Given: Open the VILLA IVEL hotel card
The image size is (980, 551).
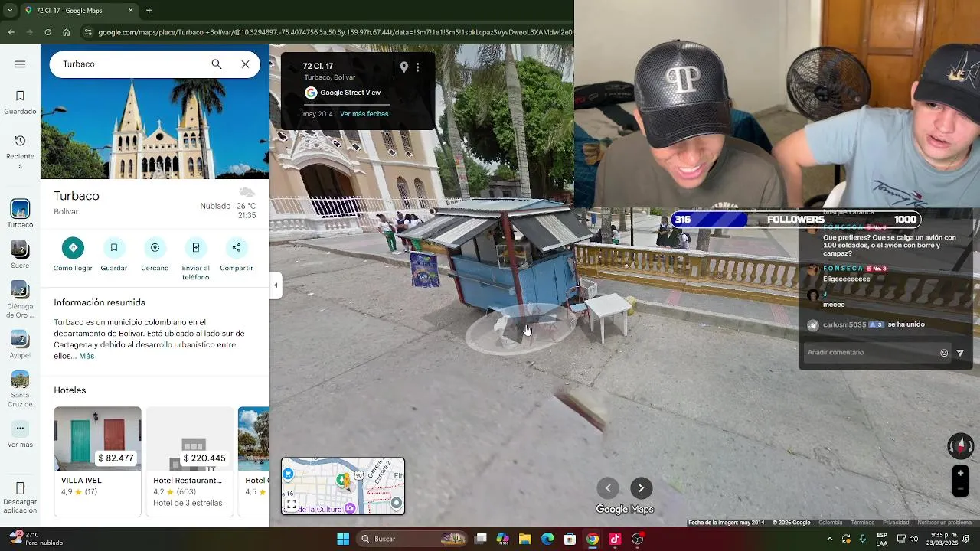Looking at the screenshot, I should tap(97, 461).
